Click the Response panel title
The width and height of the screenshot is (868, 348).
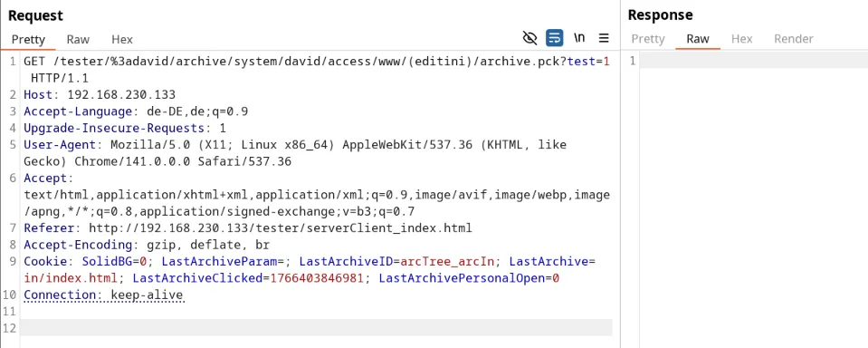coord(660,15)
